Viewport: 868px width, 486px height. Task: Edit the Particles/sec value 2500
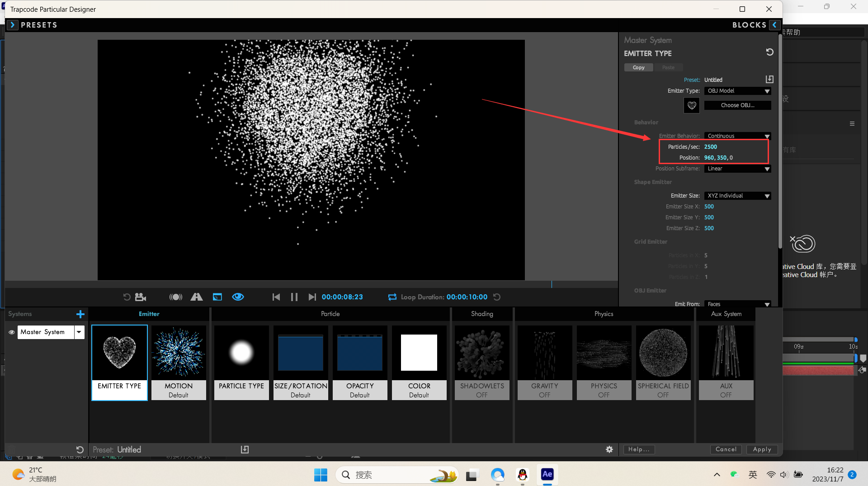click(710, 147)
